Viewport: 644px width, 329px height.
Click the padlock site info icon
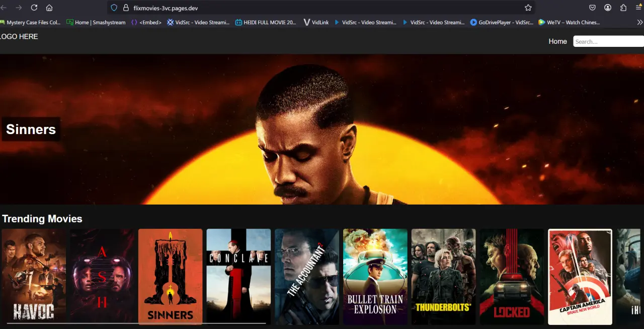point(126,8)
